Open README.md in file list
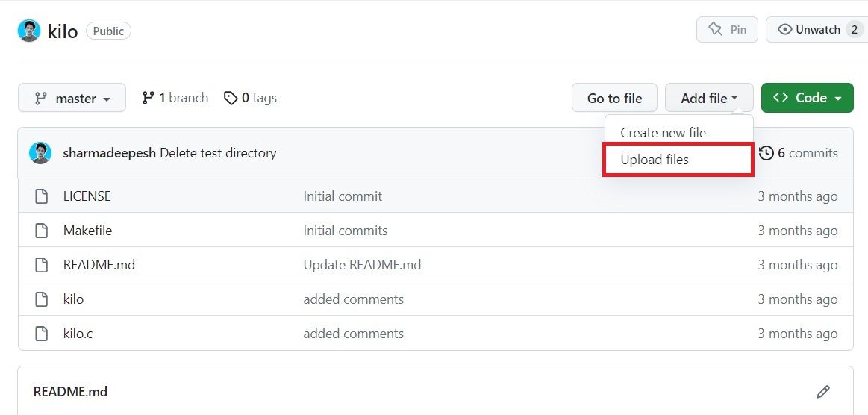868x415 pixels. [99, 265]
